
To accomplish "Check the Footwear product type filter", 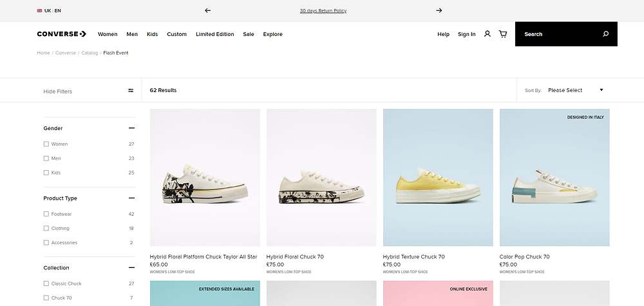I will (x=46, y=214).
